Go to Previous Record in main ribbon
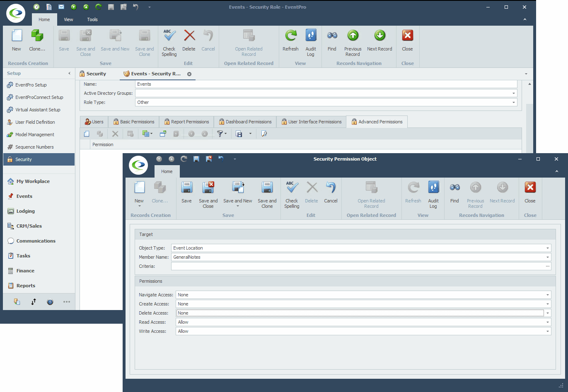This screenshot has height=392, width=568. [353, 43]
